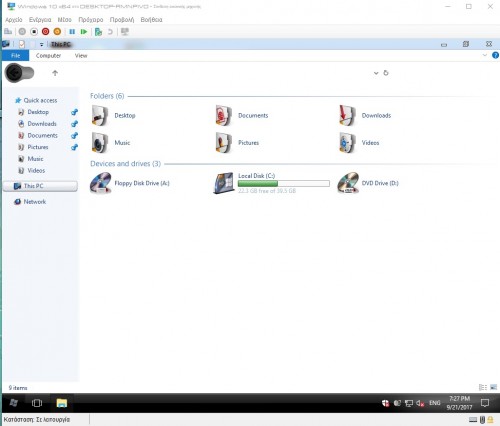Viewport: 500px width, 426px height.
Task: Click the orange Save state icon
Action: (57, 32)
